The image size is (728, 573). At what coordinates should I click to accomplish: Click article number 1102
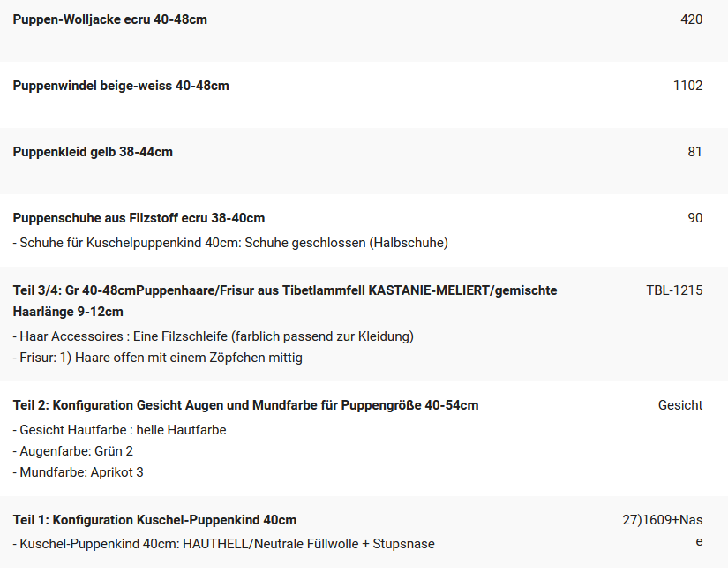tap(687, 86)
